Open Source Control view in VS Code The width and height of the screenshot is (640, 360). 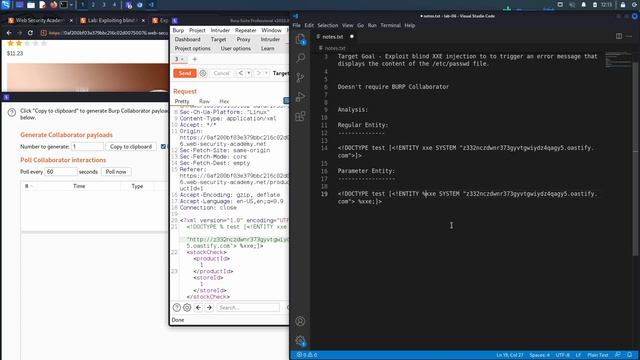pos(300,78)
